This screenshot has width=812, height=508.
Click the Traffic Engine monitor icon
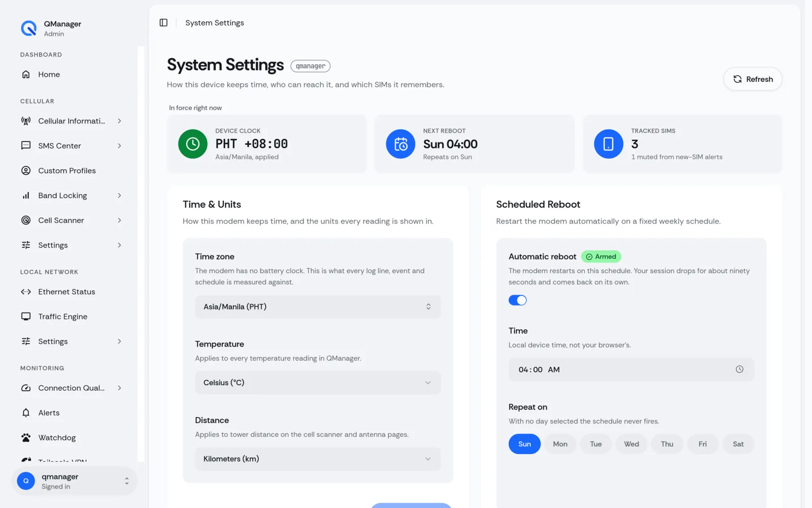point(26,316)
